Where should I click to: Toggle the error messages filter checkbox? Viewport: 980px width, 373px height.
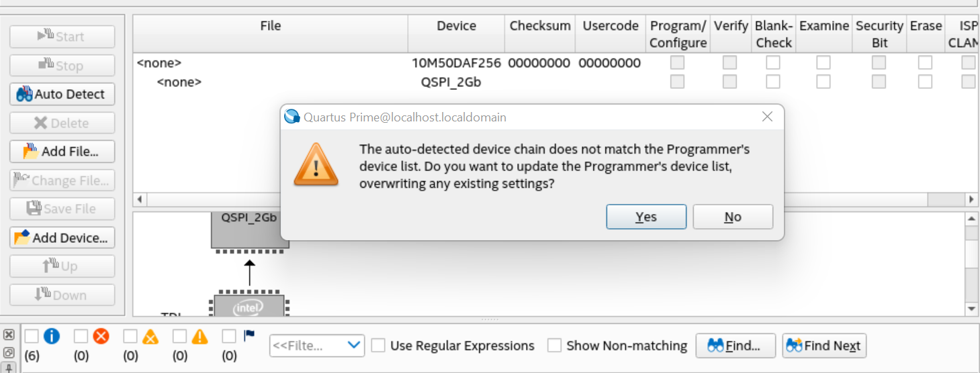pos(81,336)
